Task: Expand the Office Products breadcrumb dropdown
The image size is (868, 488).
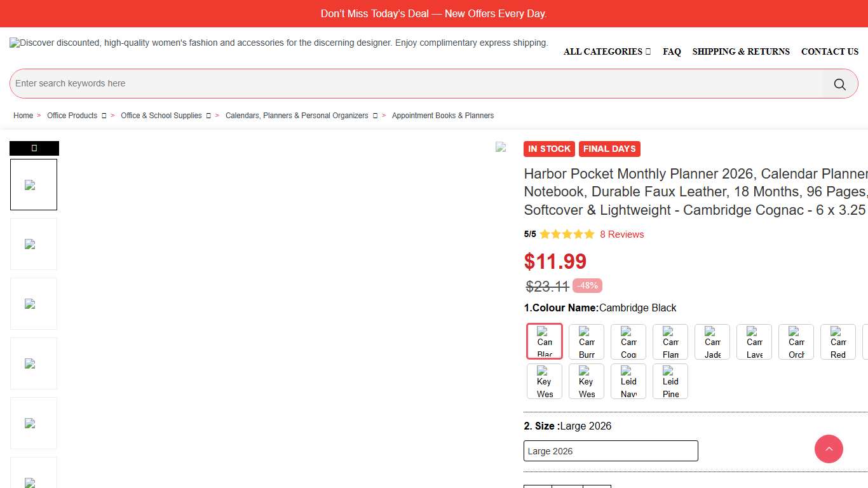Action: [104, 116]
